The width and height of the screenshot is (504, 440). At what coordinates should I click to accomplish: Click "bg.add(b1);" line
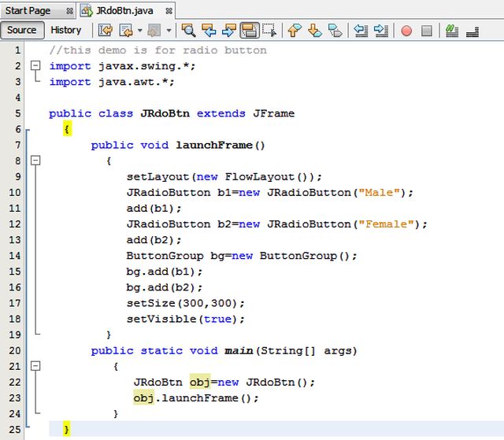point(165,272)
